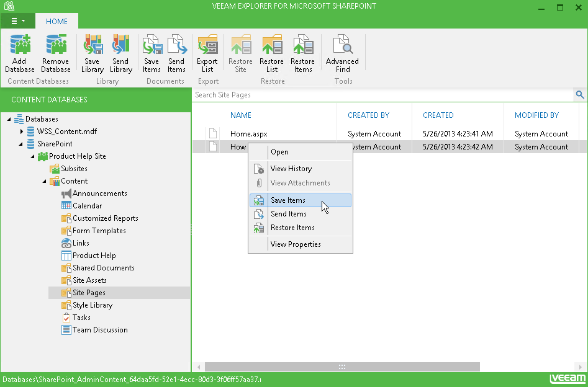Screen dimensions: 588x387
Task: Click Send Items in the Documents group
Action: click(176, 53)
